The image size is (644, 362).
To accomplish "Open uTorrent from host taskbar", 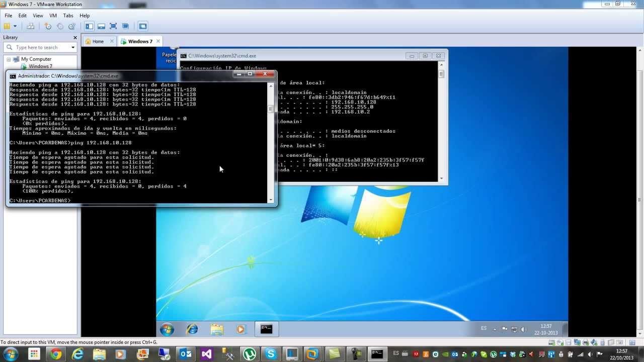I will [x=250, y=354].
